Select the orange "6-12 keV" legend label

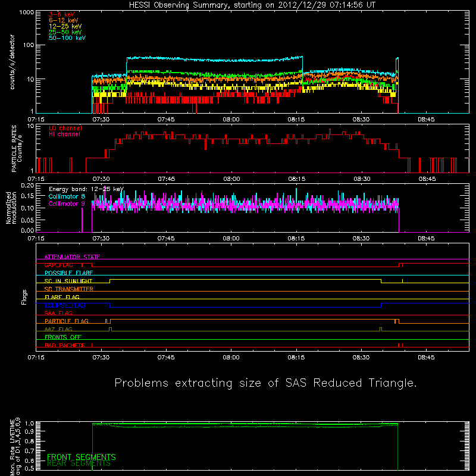(64, 20)
